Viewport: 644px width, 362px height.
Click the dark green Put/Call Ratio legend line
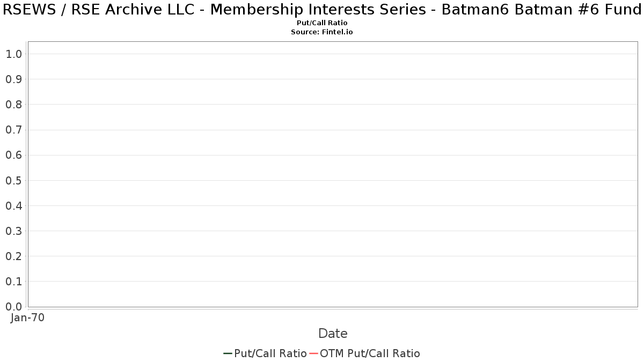(x=228, y=353)
